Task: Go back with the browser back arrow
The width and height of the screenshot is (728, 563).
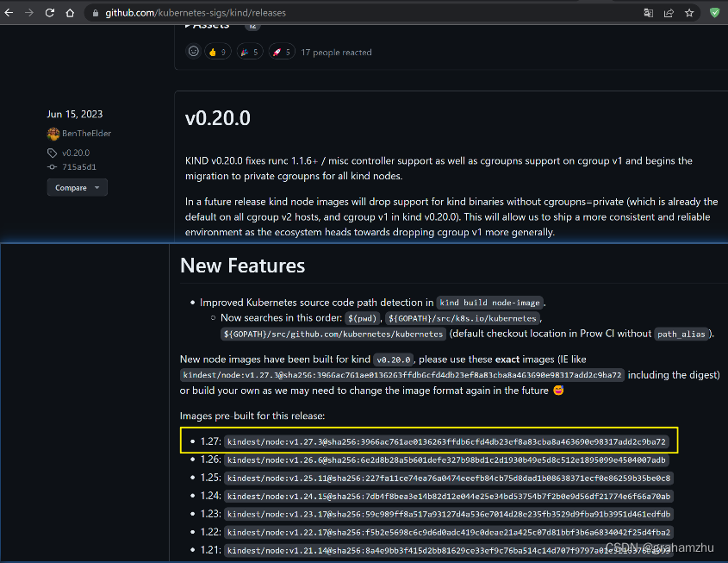Action: click(x=9, y=13)
